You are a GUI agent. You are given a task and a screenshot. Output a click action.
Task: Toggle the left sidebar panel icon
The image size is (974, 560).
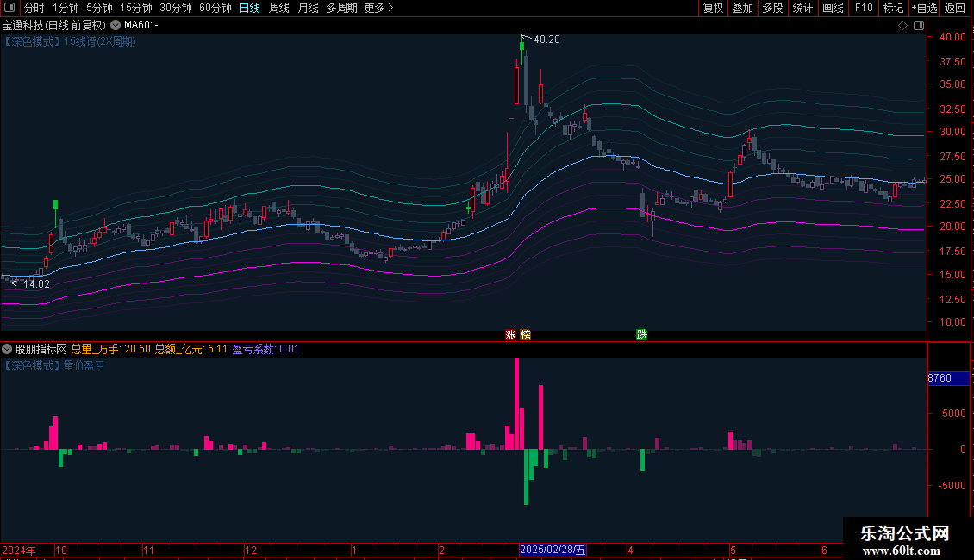[x=9, y=8]
